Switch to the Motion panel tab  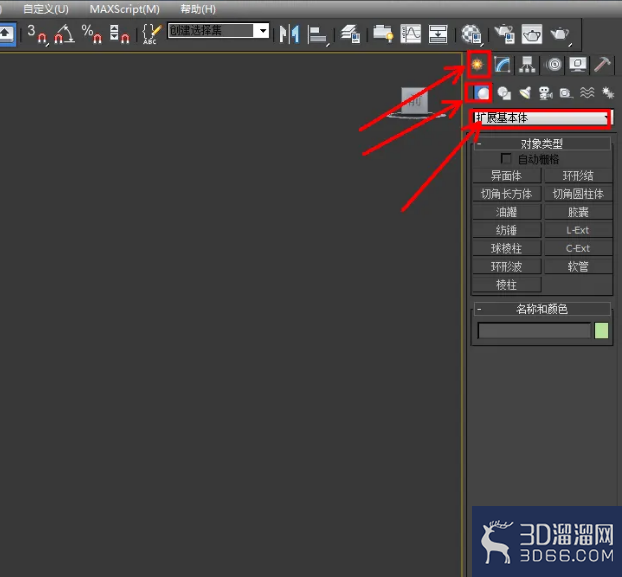[554, 64]
